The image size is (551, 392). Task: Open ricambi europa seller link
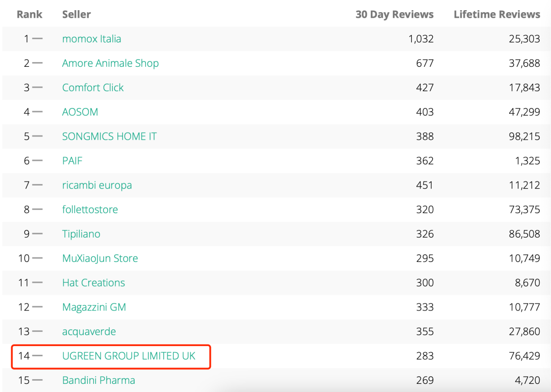[97, 185]
